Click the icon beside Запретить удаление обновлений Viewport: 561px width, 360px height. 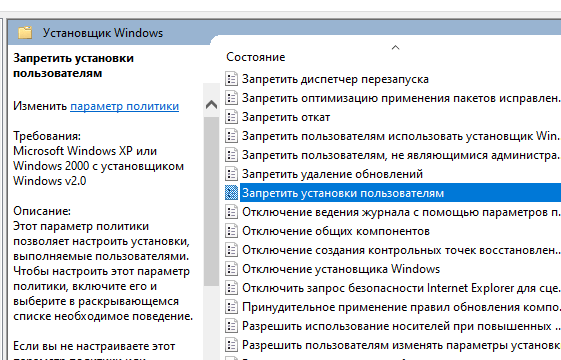pyautogui.click(x=231, y=174)
